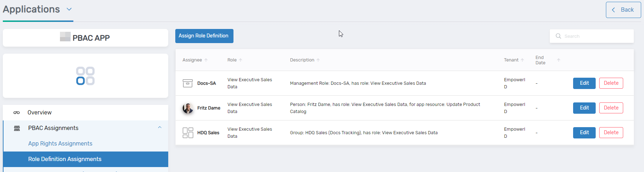Viewport: 644px width, 172px height.
Task: Click the application tiles icon in card
Action: click(85, 76)
